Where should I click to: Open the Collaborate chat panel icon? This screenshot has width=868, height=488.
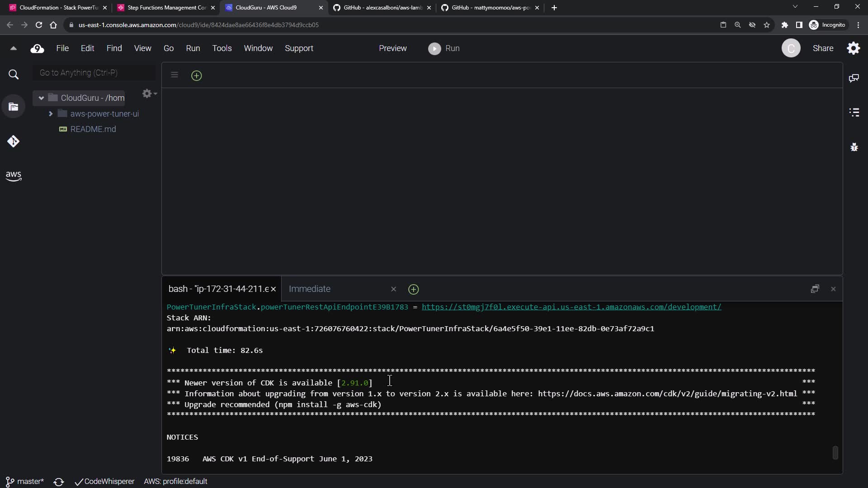tap(854, 78)
